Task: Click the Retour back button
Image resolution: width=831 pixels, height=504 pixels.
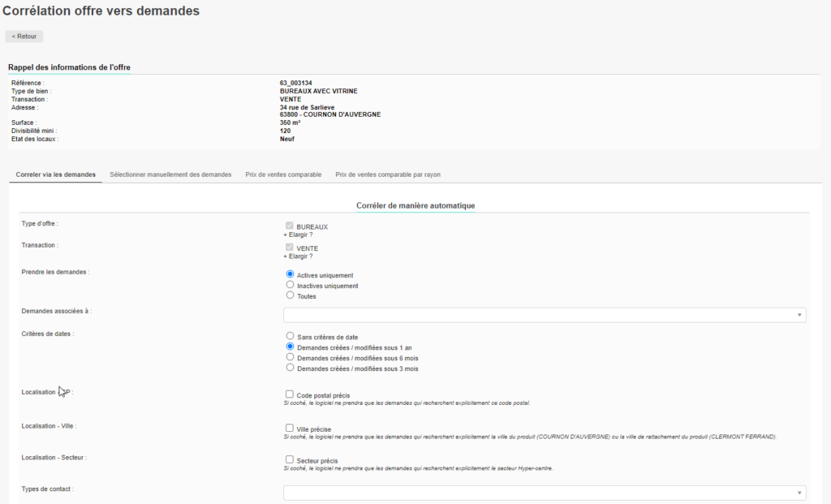Action: (x=24, y=37)
